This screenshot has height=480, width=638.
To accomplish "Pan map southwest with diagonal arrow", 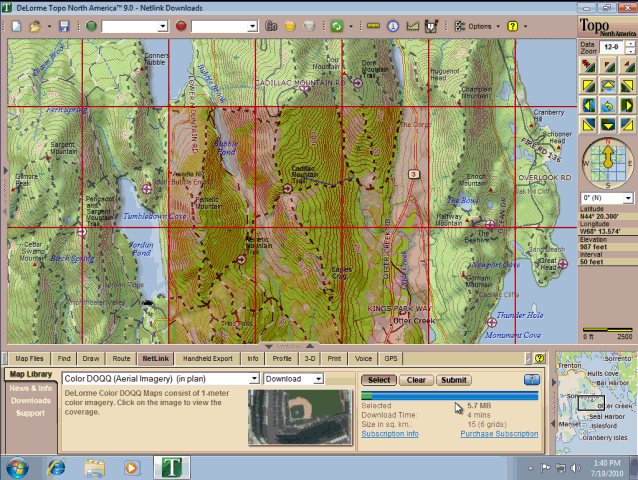I will [x=588, y=125].
